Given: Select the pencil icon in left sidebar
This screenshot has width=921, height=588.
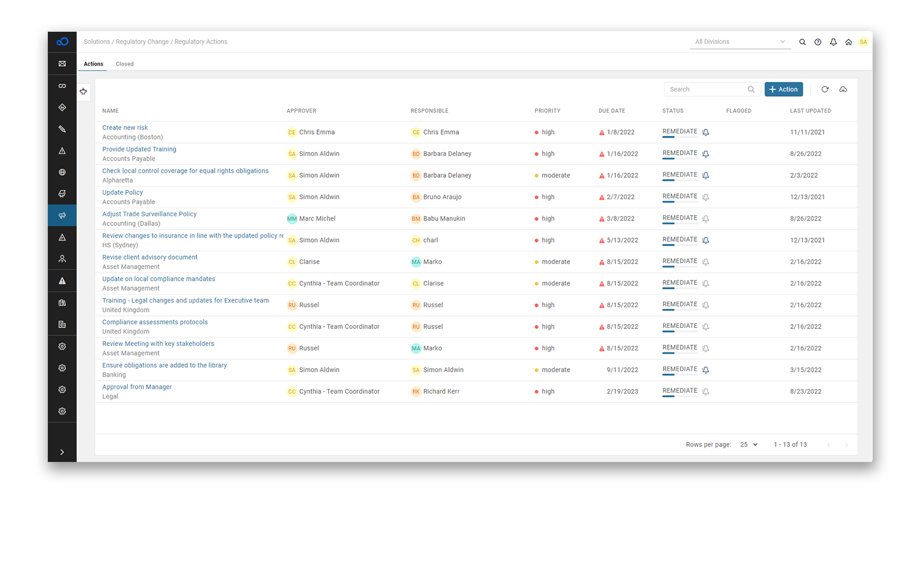Looking at the screenshot, I should (62, 129).
